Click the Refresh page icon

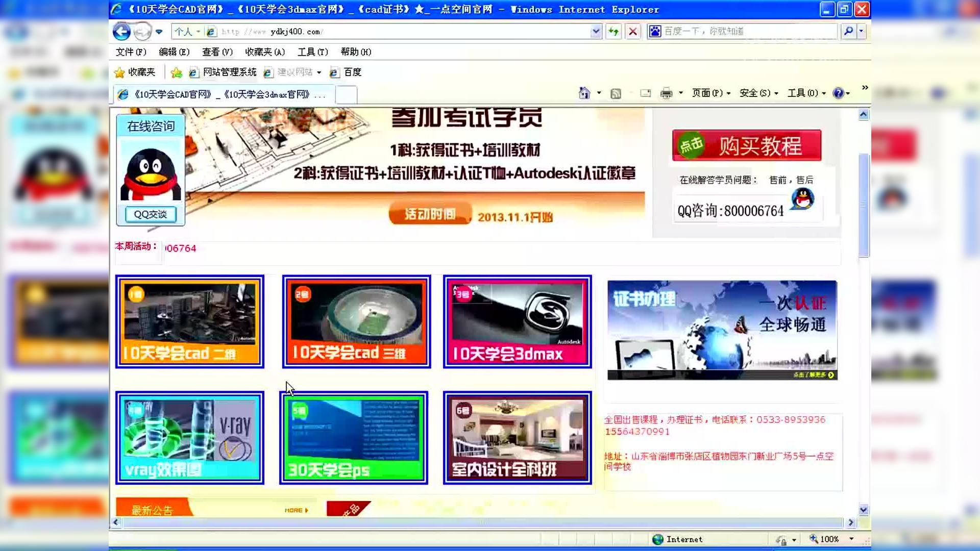[x=614, y=32]
